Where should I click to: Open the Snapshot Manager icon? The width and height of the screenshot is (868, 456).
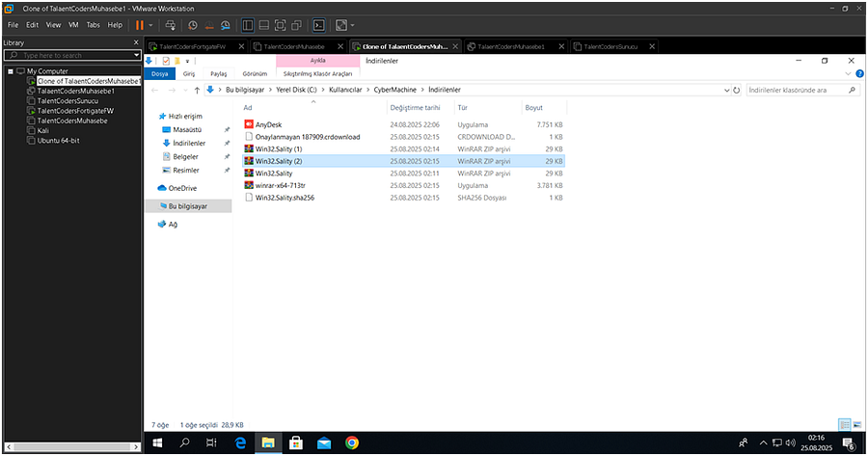click(x=226, y=25)
